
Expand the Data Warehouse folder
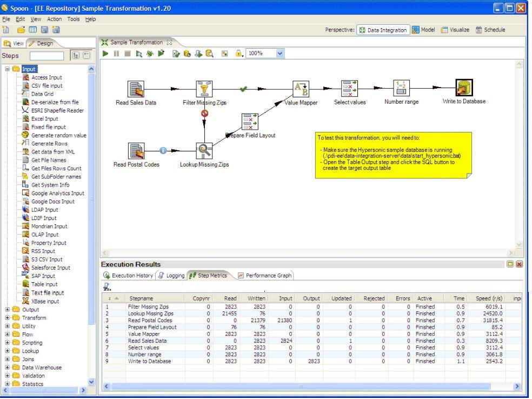(7, 368)
